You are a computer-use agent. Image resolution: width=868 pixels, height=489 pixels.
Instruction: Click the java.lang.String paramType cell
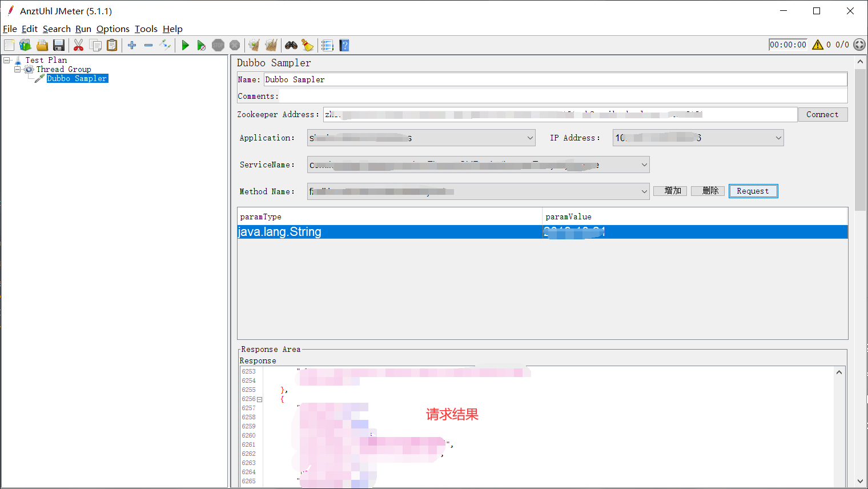tap(389, 232)
